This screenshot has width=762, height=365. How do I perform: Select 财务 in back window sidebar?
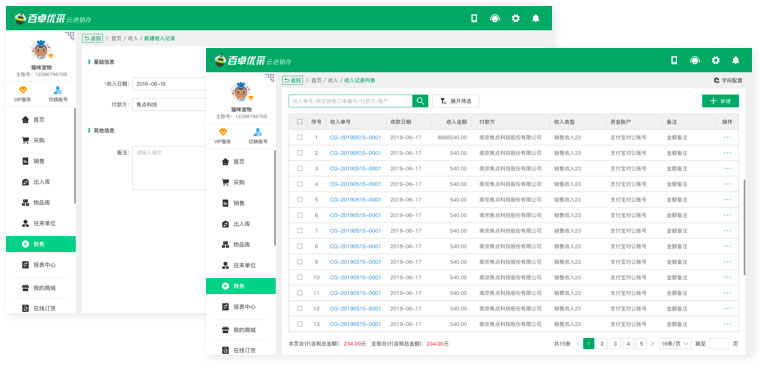point(40,244)
